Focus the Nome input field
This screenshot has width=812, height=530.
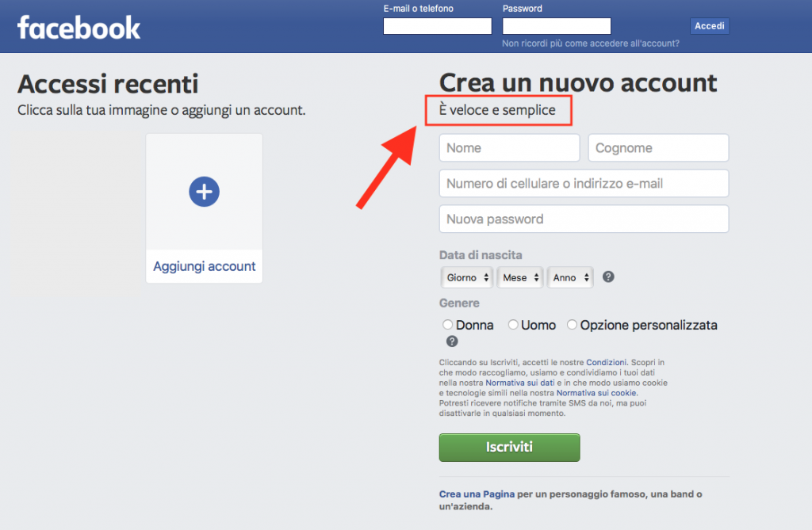[510, 148]
